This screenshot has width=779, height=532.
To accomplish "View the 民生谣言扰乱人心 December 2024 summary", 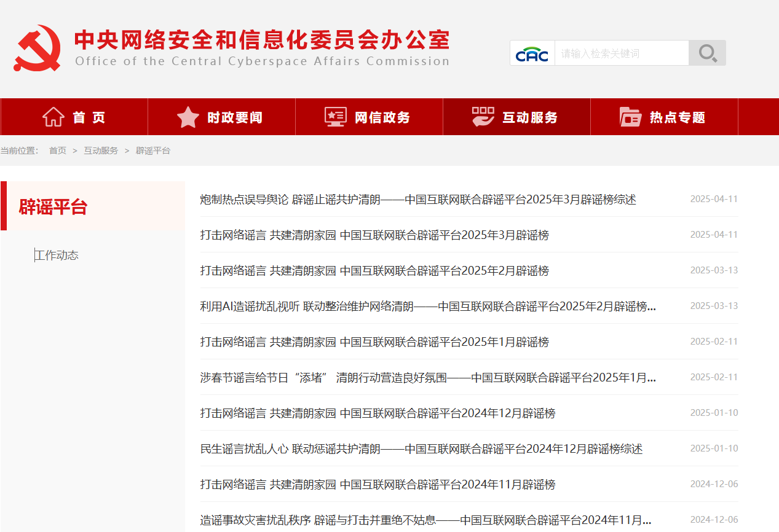I will [421, 449].
